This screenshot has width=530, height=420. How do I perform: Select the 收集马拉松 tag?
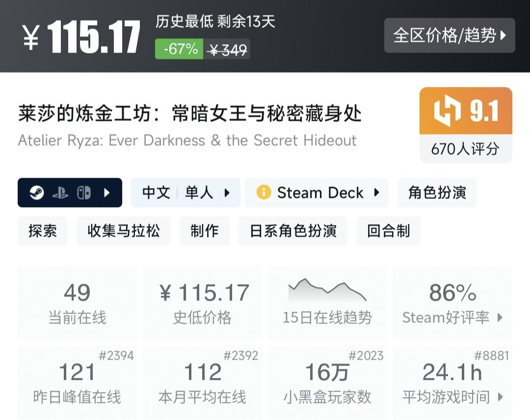[x=123, y=231]
